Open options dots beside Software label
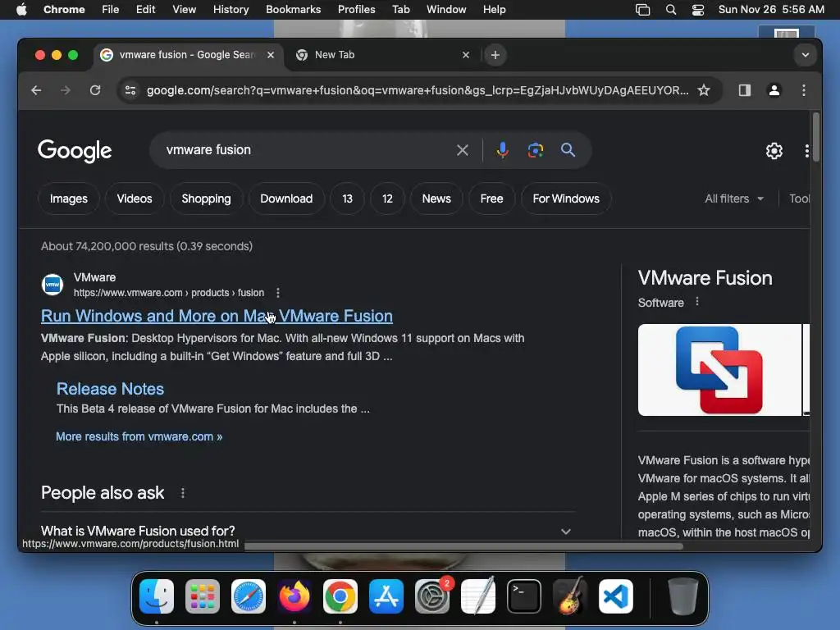This screenshot has width=840, height=630. (697, 302)
